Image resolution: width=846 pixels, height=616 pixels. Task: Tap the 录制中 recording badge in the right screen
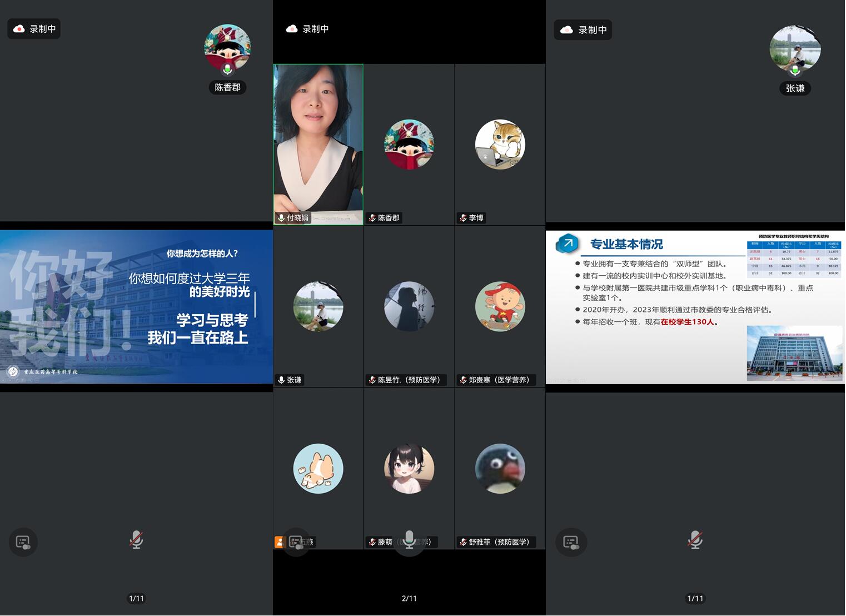[x=583, y=30]
